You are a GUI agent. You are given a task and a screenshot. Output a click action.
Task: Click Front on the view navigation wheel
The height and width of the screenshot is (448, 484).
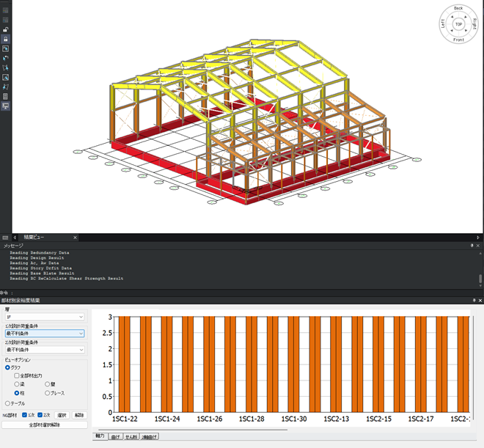coord(458,40)
